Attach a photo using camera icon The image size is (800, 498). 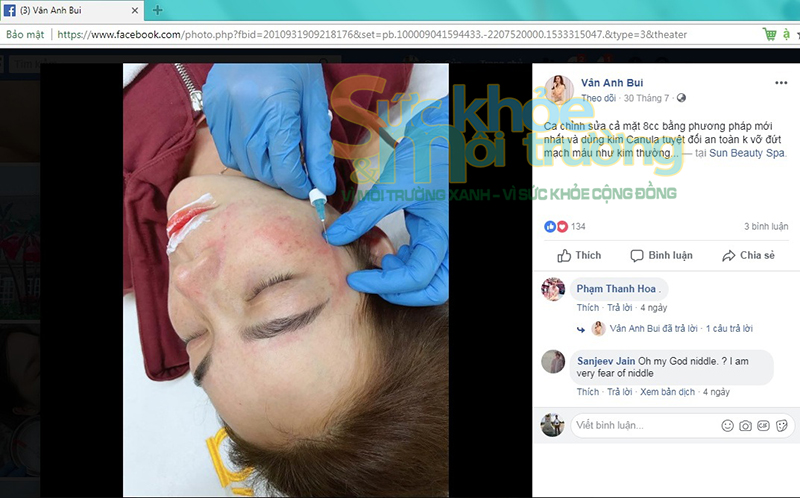click(x=745, y=426)
